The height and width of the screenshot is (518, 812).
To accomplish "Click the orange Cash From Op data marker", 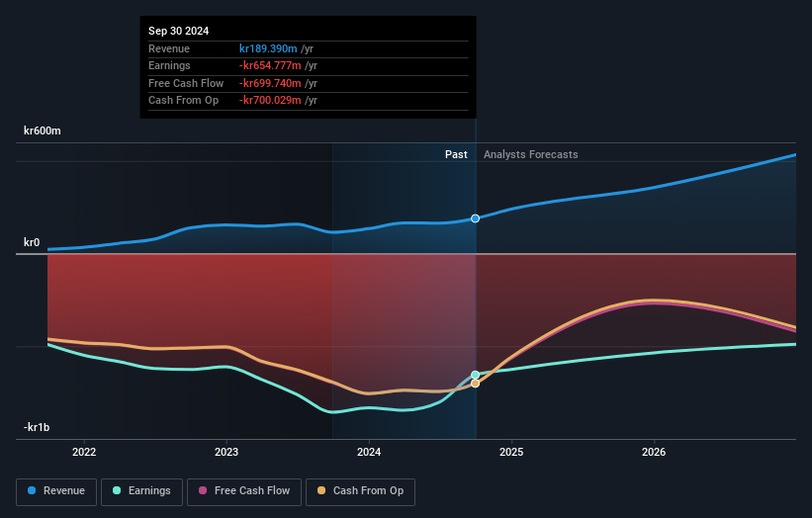I will point(475,384).
